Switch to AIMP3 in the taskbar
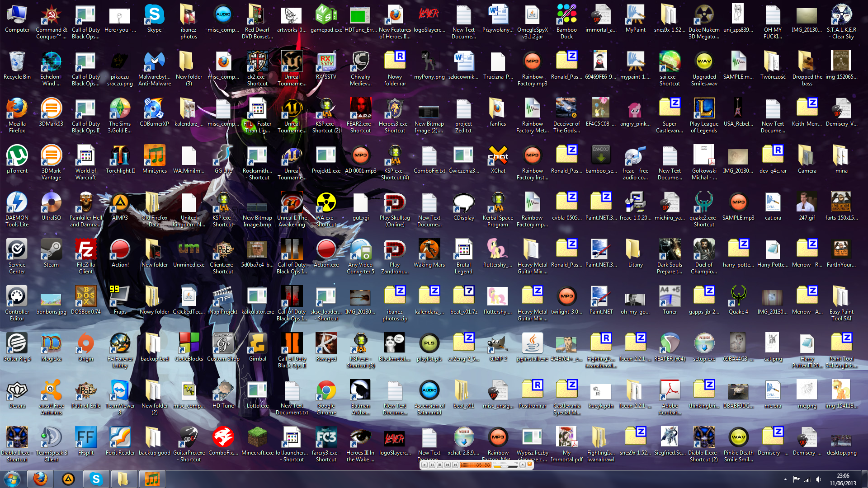The image size is (868, 488). click(x=68, y=479)
